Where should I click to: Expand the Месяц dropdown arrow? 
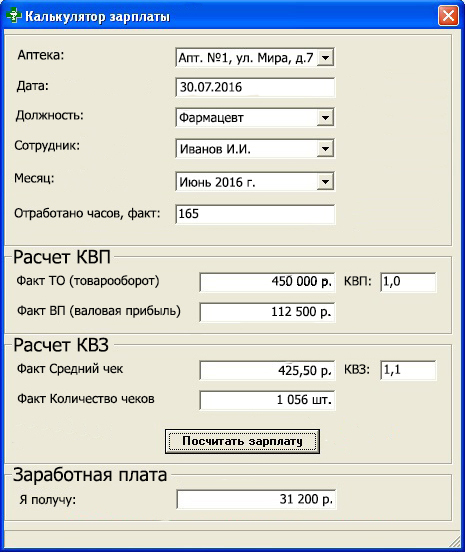coord(325,182)
